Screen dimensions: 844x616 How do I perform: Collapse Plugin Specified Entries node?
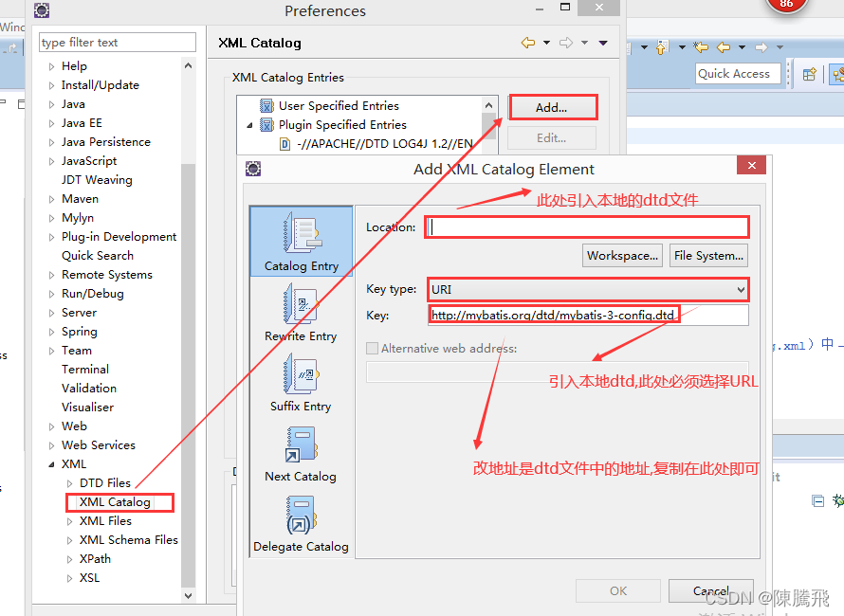[x=249, y=125]
